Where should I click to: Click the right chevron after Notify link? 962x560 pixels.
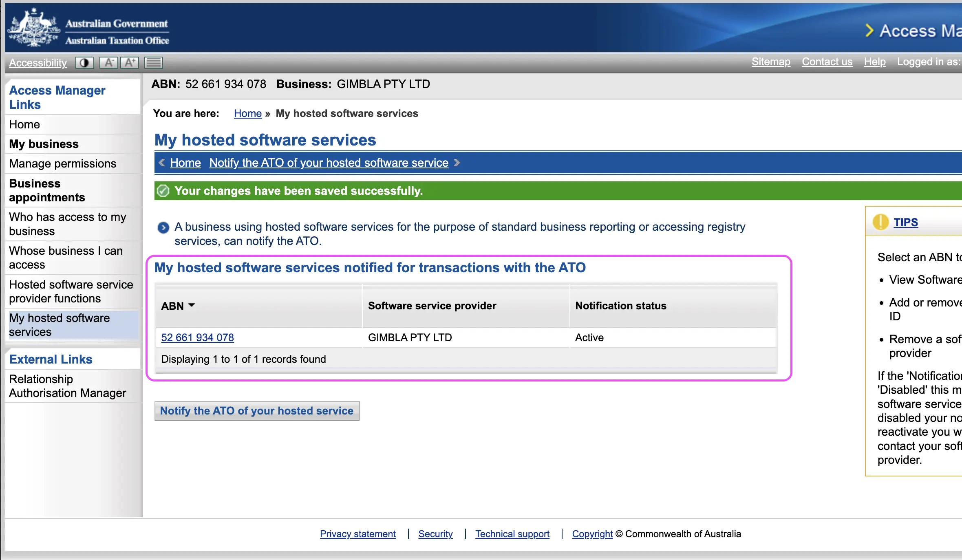pyautogui.click(x=457, y=163)
